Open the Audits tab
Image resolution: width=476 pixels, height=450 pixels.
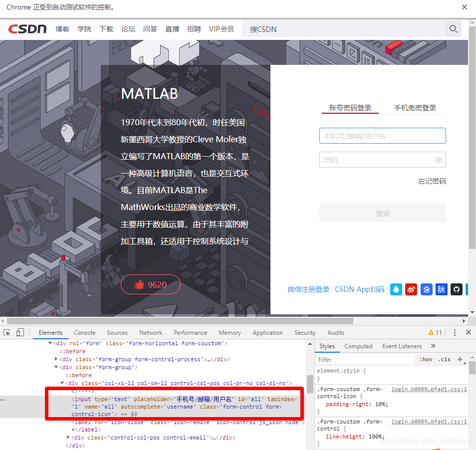336,333
